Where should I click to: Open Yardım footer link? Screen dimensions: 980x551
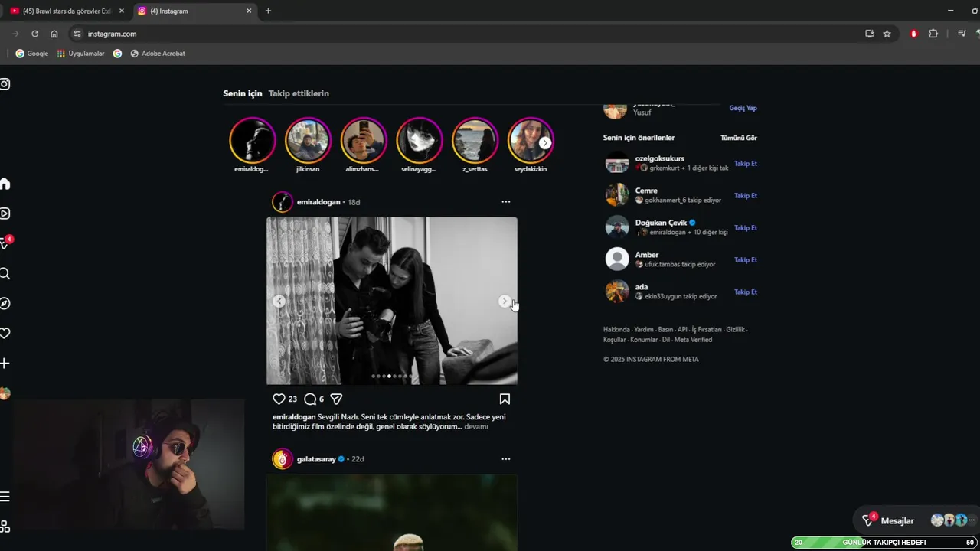pos(644,330)
